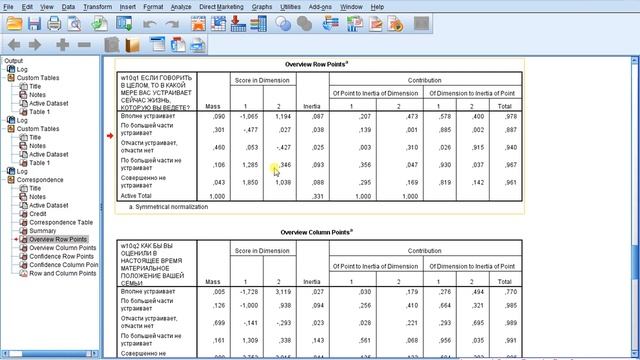Click the Show item gray book icon
The width and height of the screenshot is (640, 360).
pos(111,45)
